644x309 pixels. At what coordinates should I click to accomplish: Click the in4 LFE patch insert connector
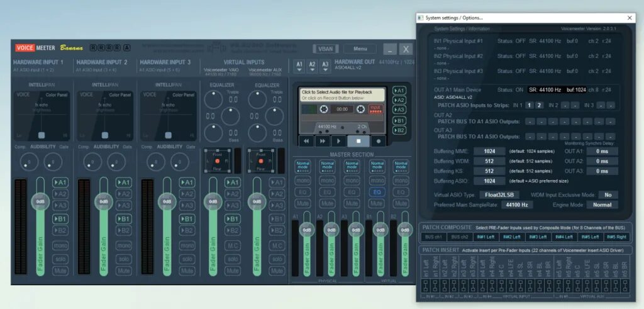click(511, 284)
